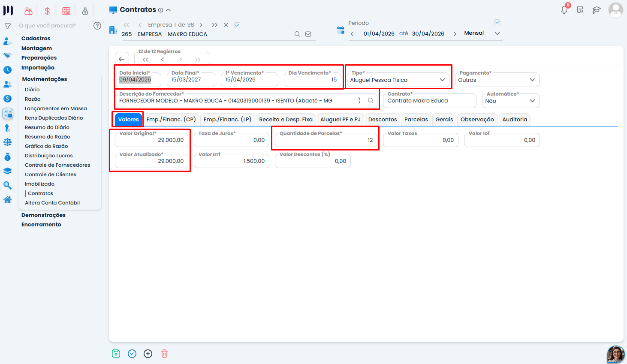Open the user profile avatar

click(616, 9)
